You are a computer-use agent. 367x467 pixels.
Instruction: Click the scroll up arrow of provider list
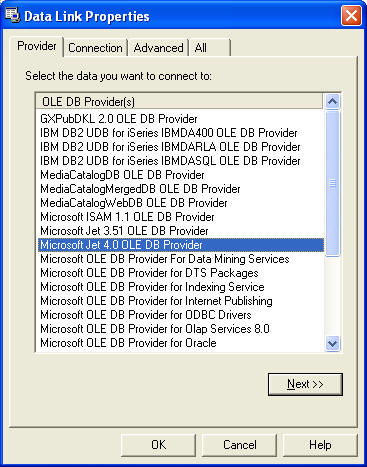click(332, 101)
